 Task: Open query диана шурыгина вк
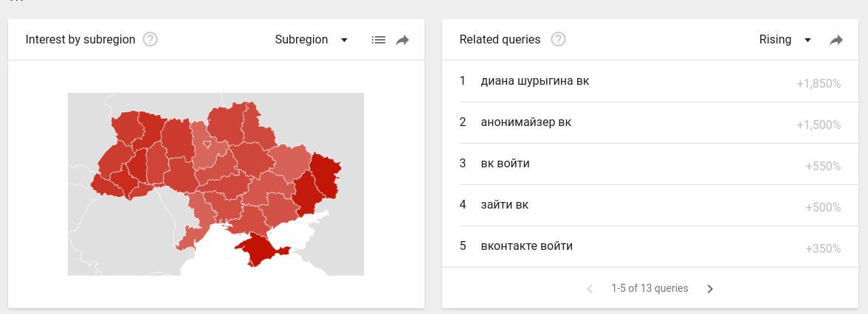pos(534,81)
